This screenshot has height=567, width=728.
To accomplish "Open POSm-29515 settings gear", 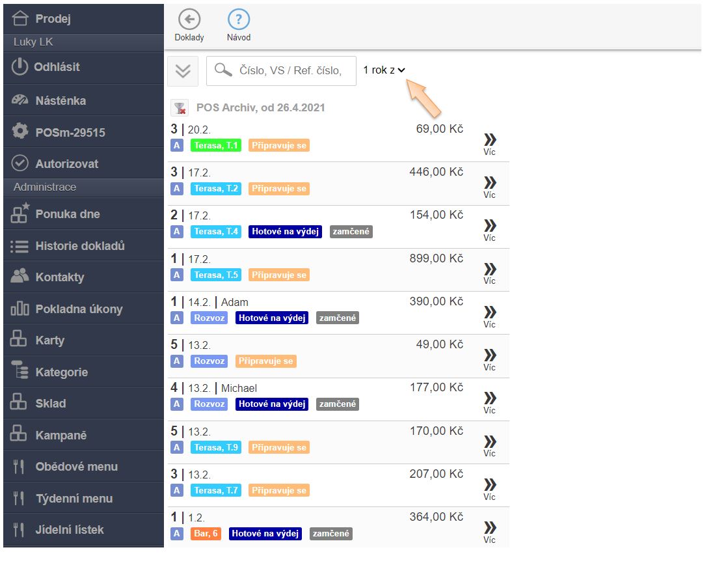I will click(x=20, y=132).
